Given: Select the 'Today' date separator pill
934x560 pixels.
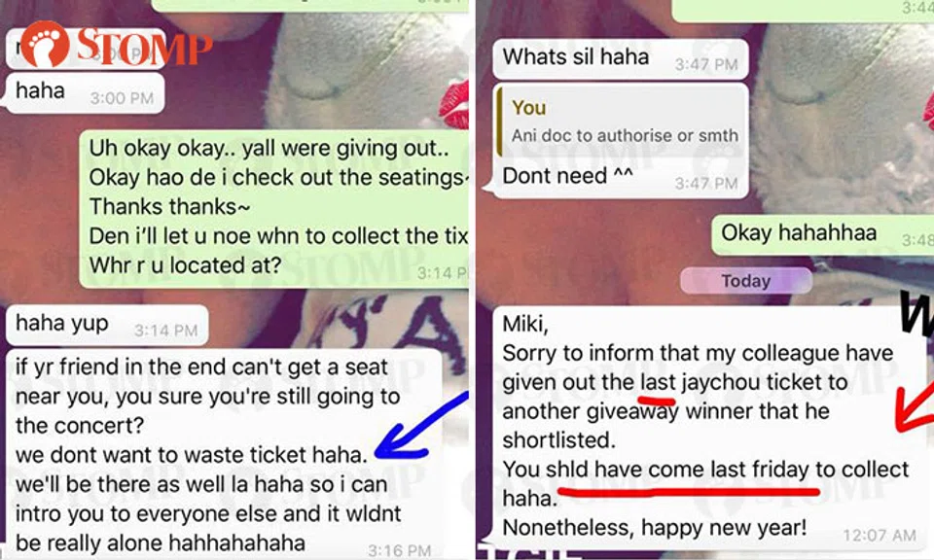Looking at the screenshot, I should click(746, 280).
